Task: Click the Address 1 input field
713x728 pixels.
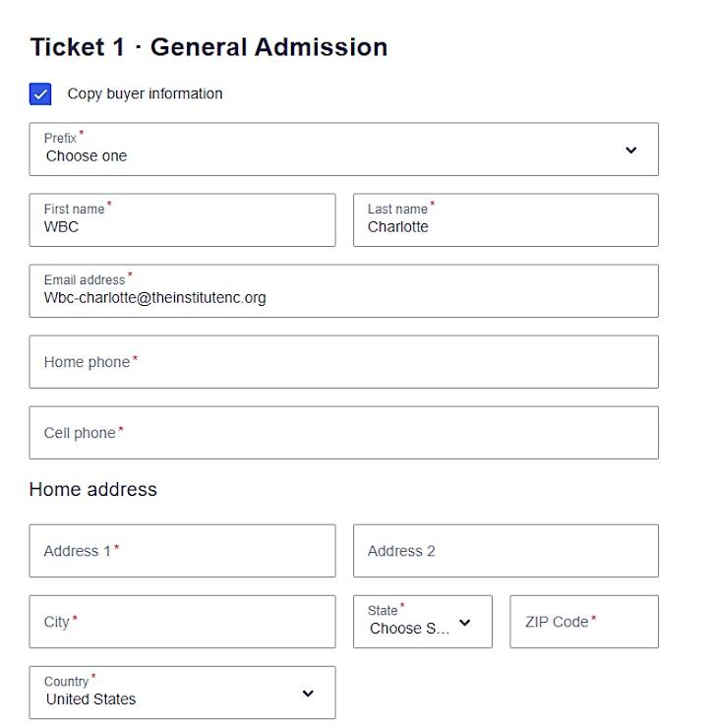Action: click(x=182, y=551)
